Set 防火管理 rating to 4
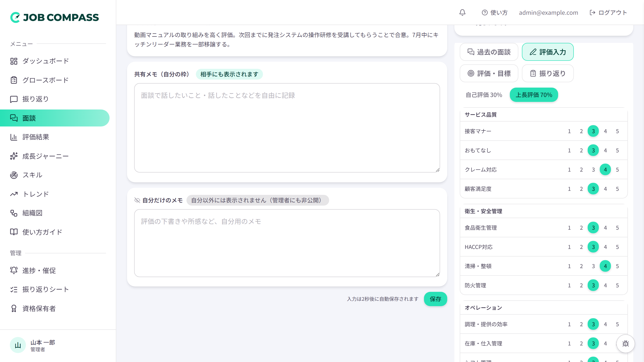The image size is (644, 362). (x=605, y=285)
